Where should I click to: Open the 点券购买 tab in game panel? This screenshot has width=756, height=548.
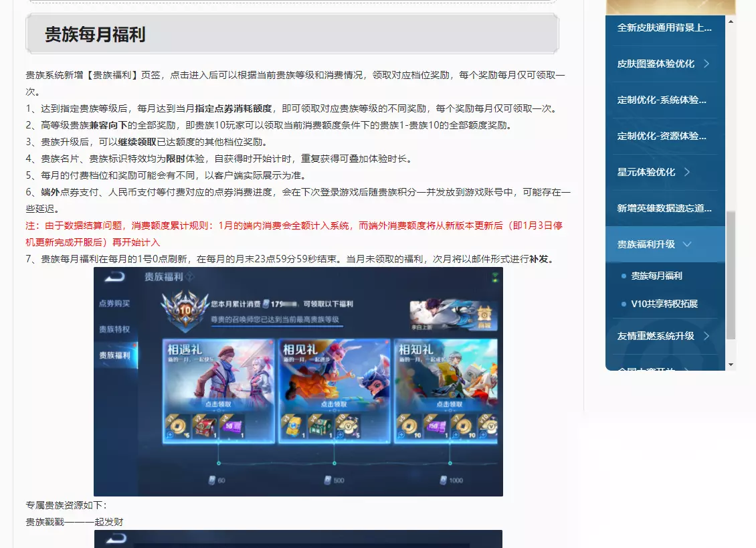pyautogui.click(x=114, y=303)
